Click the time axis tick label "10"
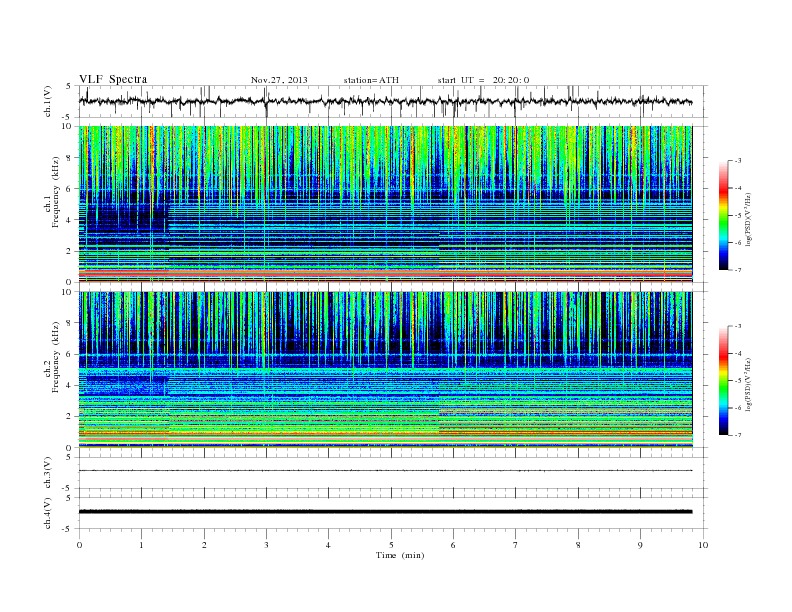Viewport: 792px width, 612px height. [x=703, y=545]
